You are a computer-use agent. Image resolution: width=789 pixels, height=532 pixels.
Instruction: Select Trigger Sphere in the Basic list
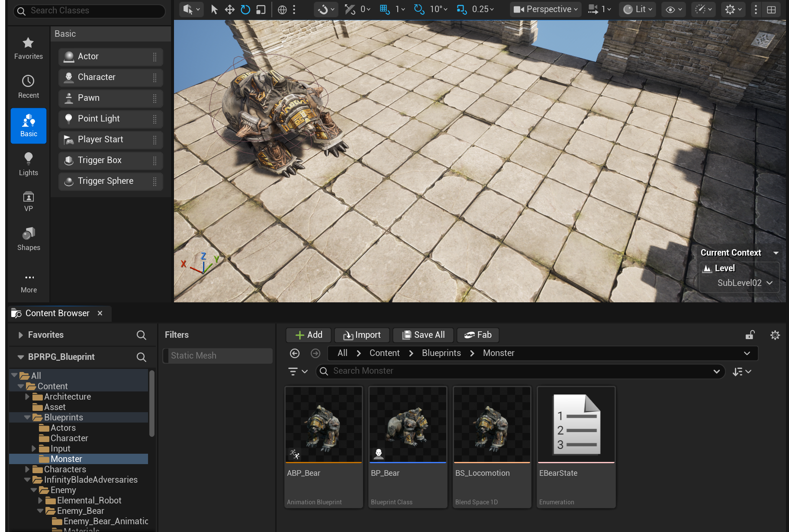pos(111,181)
